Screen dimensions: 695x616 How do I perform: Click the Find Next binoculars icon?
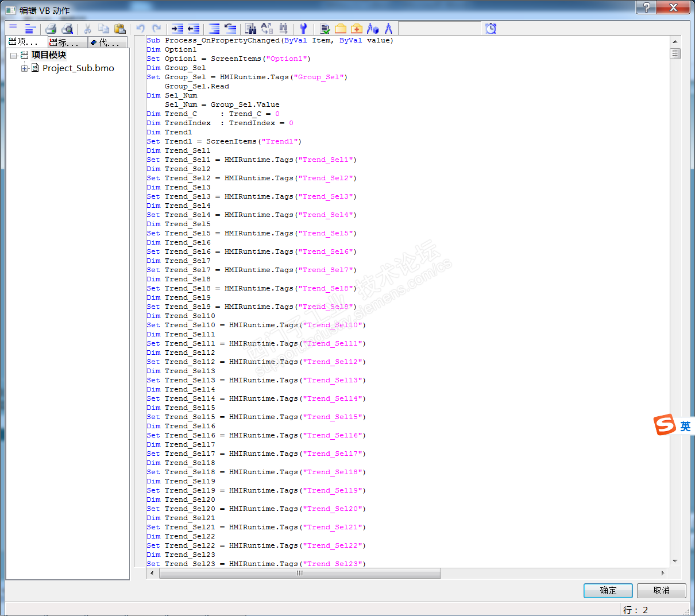(283, 28)
